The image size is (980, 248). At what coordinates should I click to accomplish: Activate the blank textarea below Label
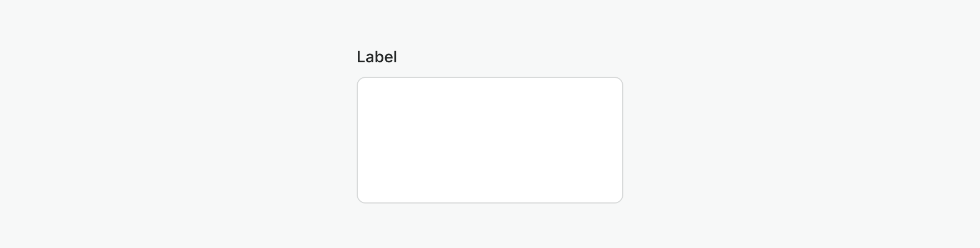(489, 140)
